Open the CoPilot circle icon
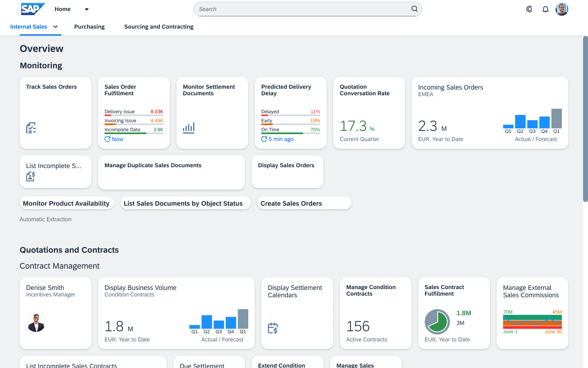Viewport: 588px width, 368px height. tap(529, 9)
